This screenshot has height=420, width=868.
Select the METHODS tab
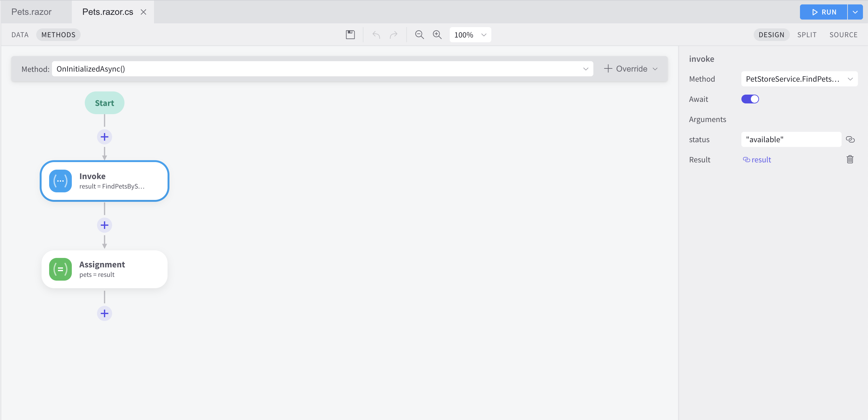coord(58,35)
